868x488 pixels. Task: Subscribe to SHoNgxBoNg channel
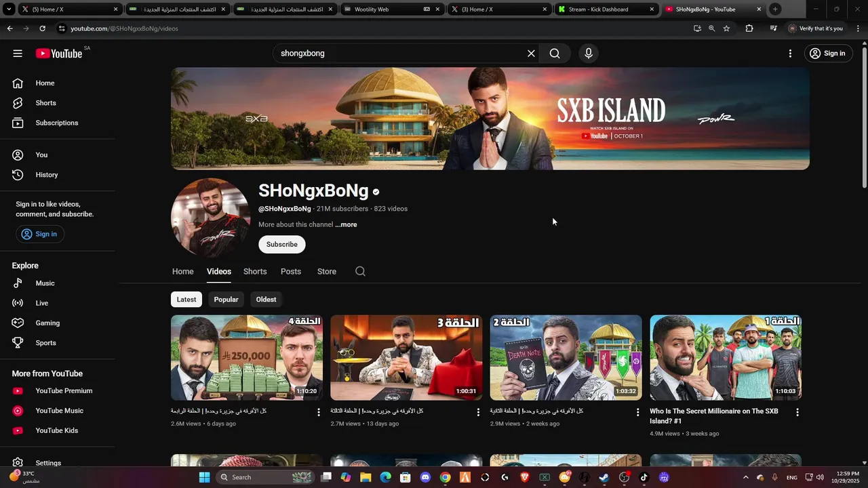(282, 245)
